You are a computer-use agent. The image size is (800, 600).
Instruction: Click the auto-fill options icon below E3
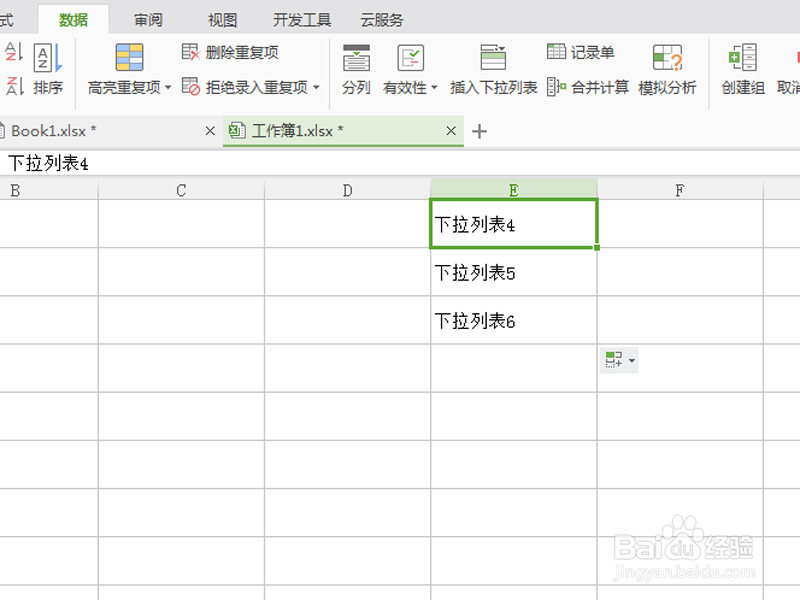click(x=614, y=360)
